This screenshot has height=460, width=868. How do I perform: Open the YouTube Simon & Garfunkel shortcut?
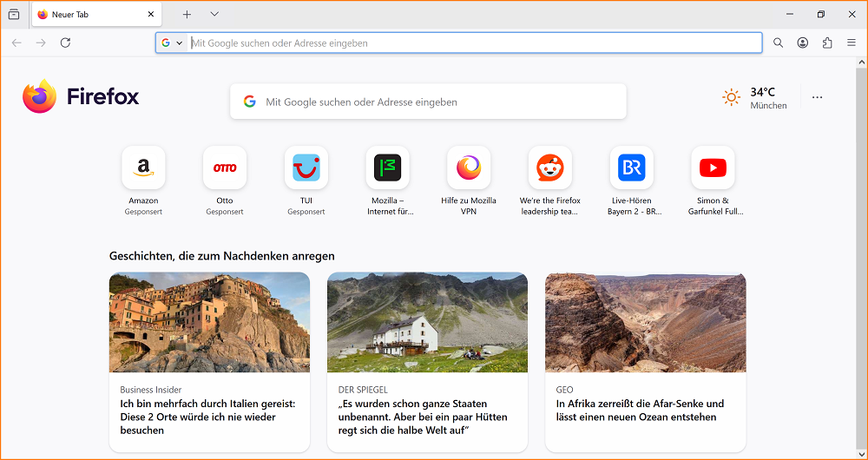click(713, 181)
